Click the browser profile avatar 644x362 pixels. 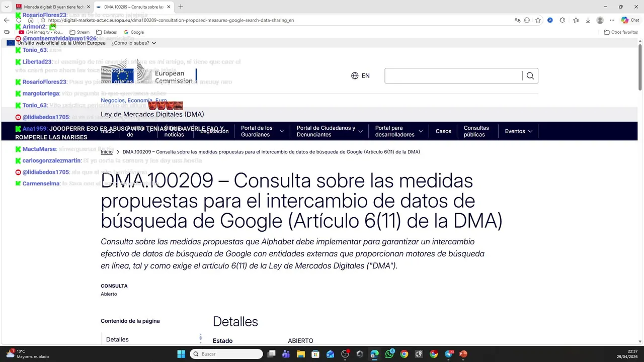tap(600, 20)
